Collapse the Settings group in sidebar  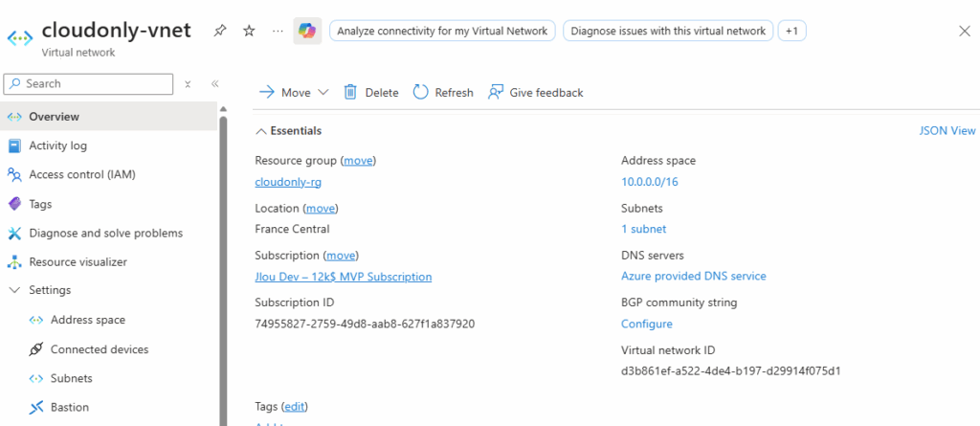[x=14, y=290]
